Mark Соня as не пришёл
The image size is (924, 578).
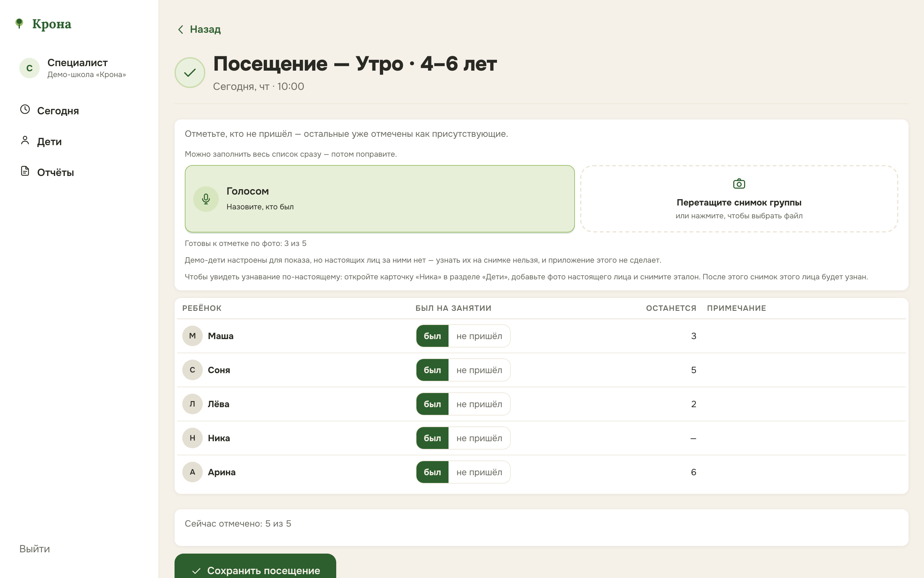[x=479, y=370]
